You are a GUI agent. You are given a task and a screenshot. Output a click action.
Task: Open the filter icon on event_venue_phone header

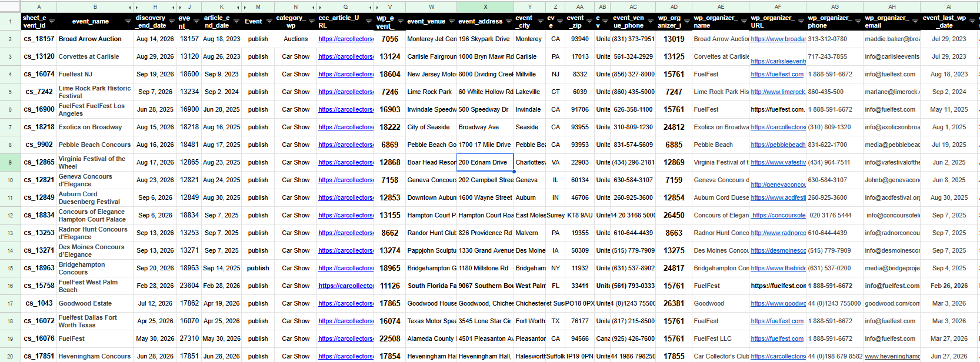(x=651, y=21)
